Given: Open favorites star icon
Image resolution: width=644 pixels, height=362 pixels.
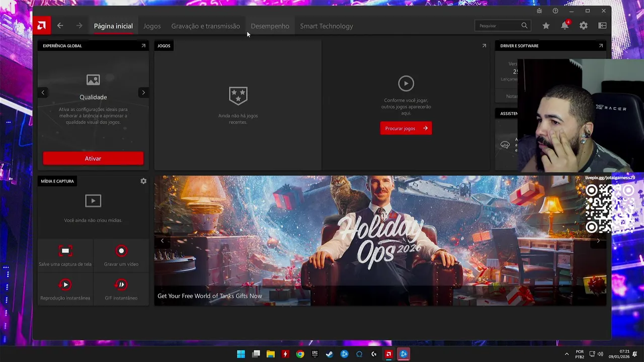Looking at the screenshot, I should coord(546,26).
